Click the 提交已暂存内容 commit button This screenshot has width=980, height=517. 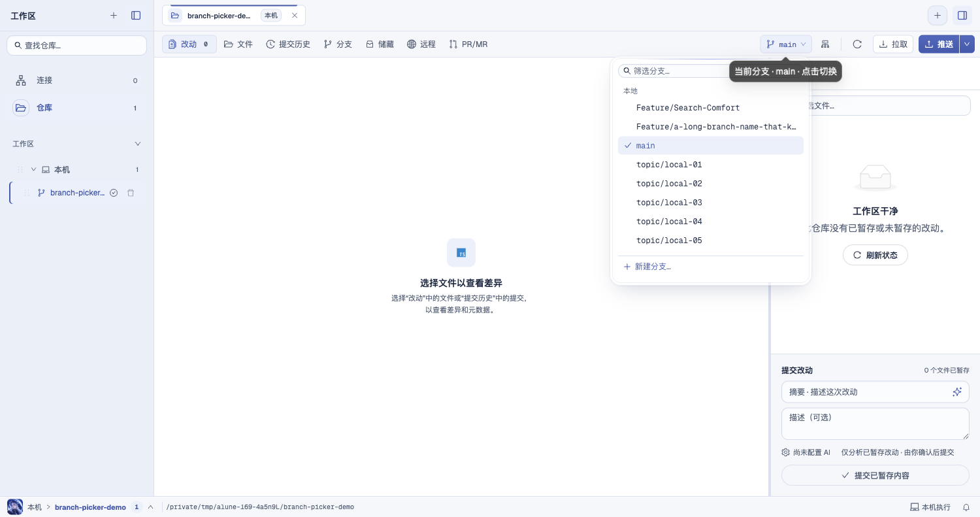pos(875,475)
